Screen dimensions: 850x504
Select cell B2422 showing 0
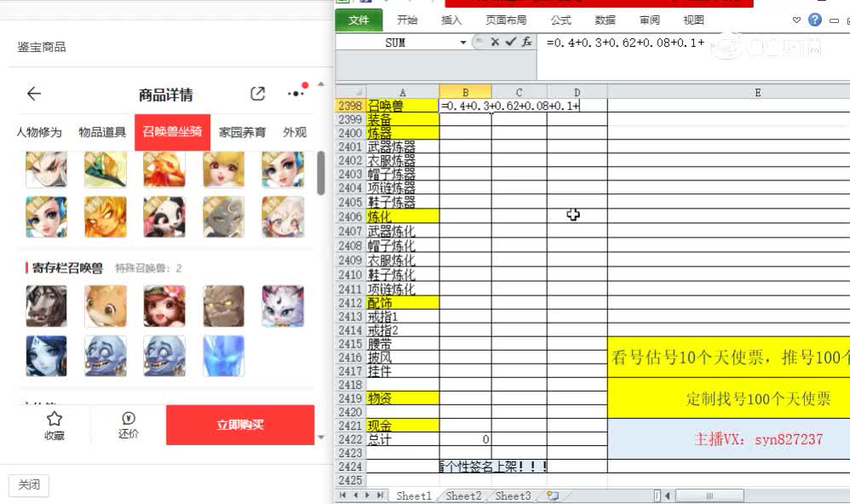pos(465,439)
